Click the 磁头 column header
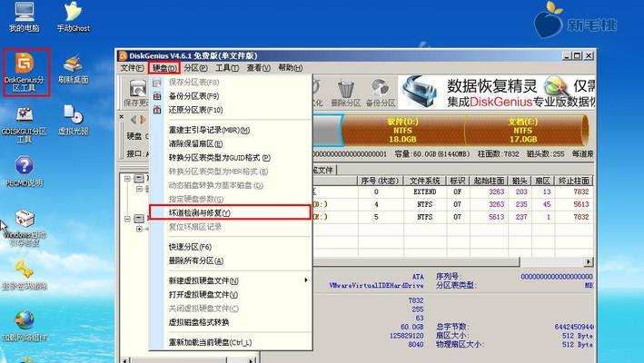This screenshot has width=644, height=363. click(520, 181)
